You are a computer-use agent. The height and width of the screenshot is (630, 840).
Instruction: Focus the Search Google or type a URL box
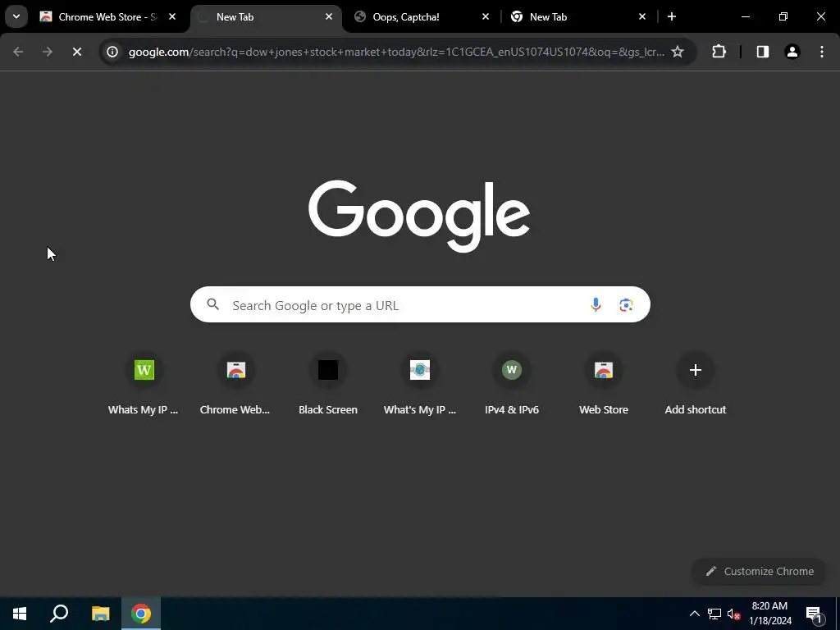[x=420, y=304]
